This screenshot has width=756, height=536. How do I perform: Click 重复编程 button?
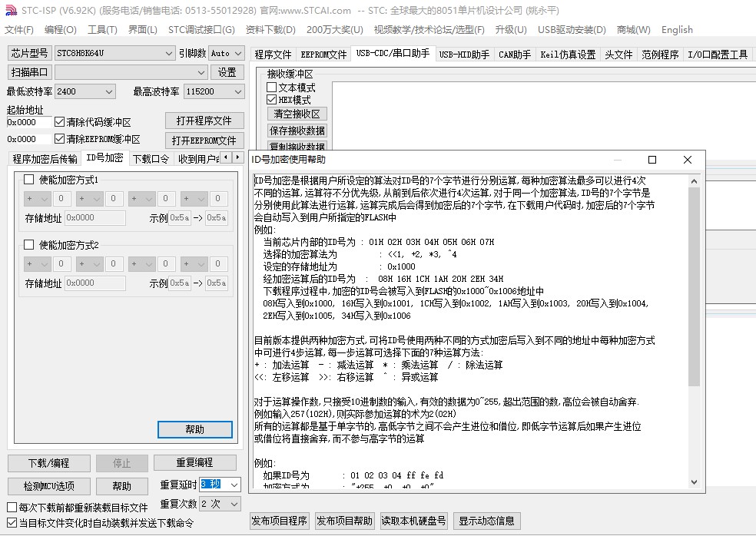[x=195, y=463]
